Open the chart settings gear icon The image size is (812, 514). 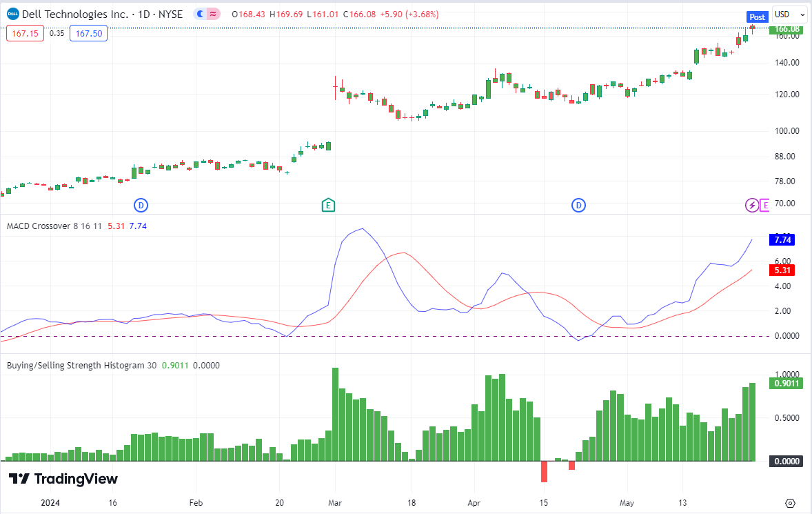click(x=790, y=502)
